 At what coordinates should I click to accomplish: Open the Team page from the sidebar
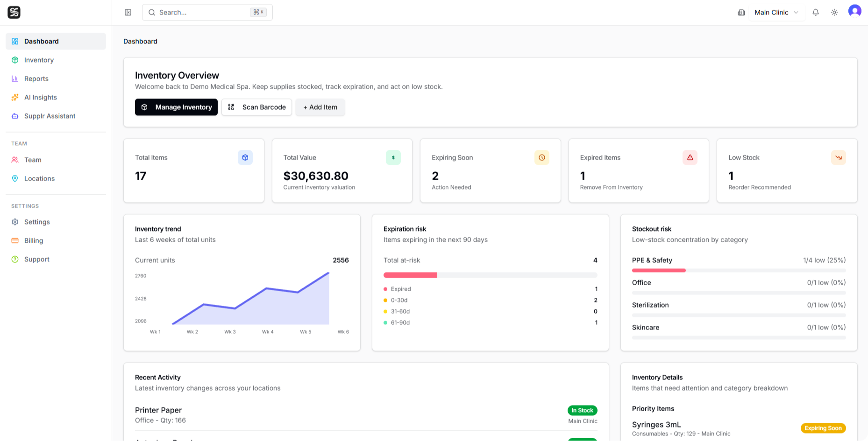click(32, 160)
